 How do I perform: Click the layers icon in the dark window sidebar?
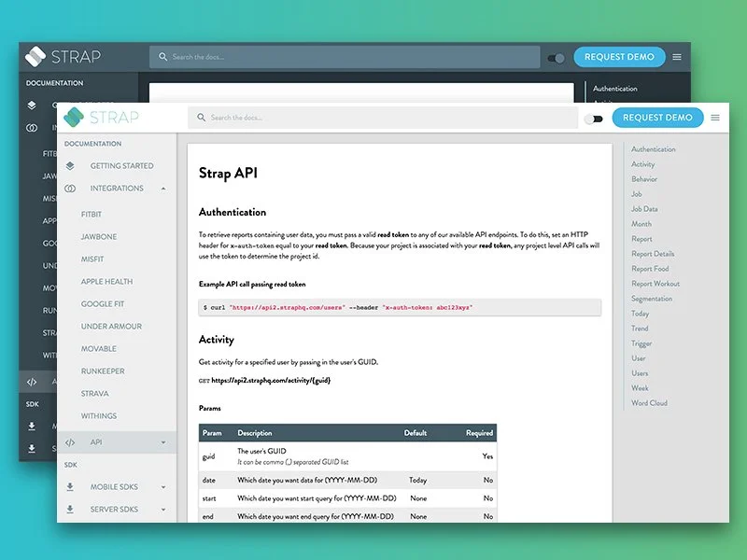coord(32,105)
